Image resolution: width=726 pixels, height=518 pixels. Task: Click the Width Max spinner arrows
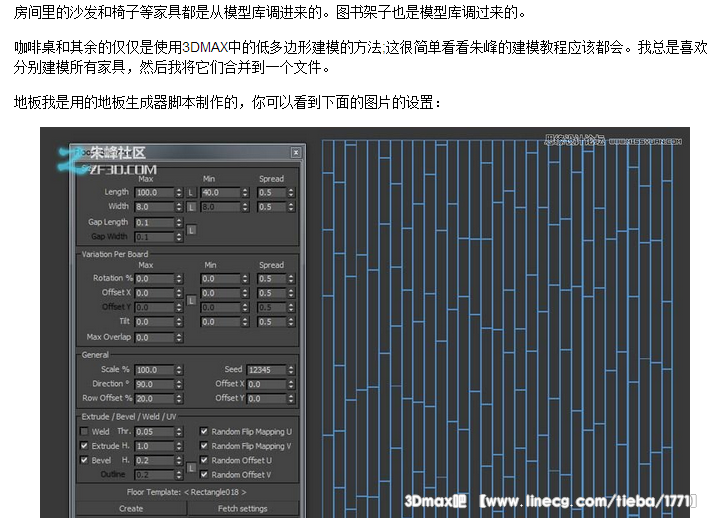pos(179,207)
